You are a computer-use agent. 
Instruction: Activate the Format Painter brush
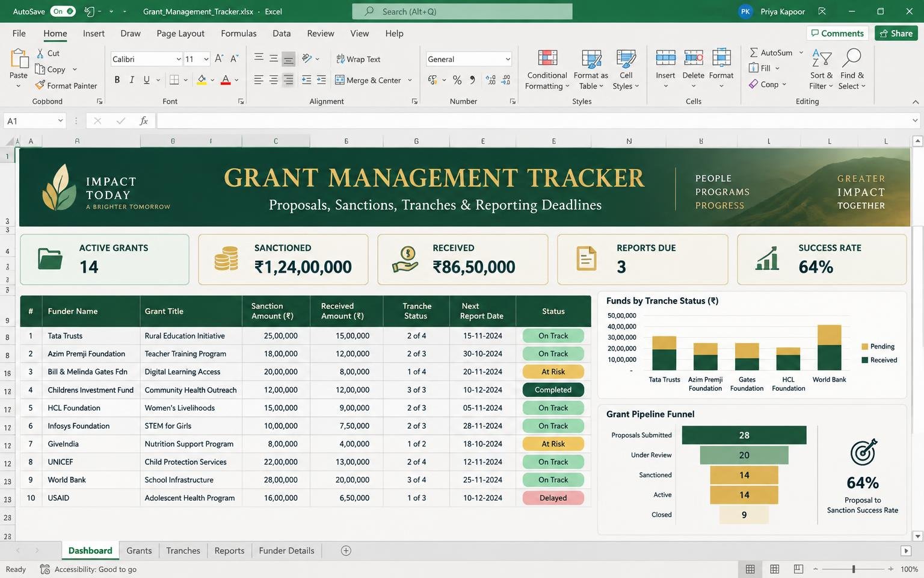tap(40, 85)
